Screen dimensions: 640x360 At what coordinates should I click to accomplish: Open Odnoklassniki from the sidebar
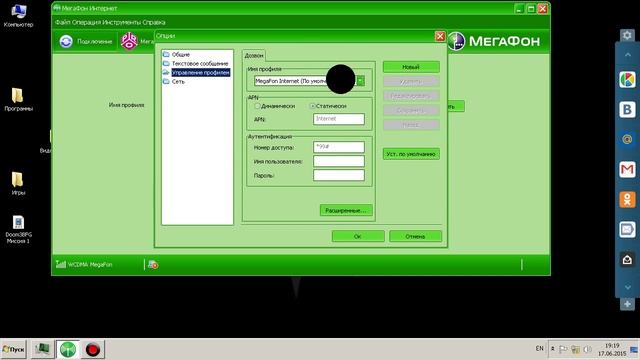pos(627,200)
